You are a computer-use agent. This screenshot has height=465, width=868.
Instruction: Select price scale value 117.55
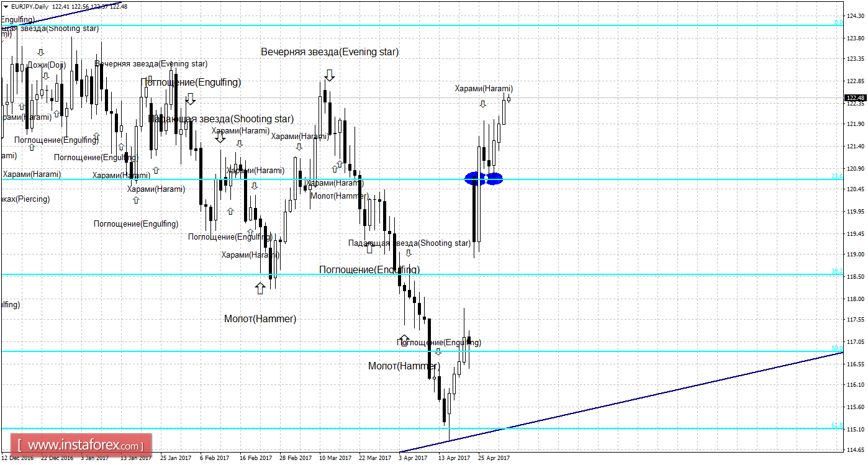(856, 320)
